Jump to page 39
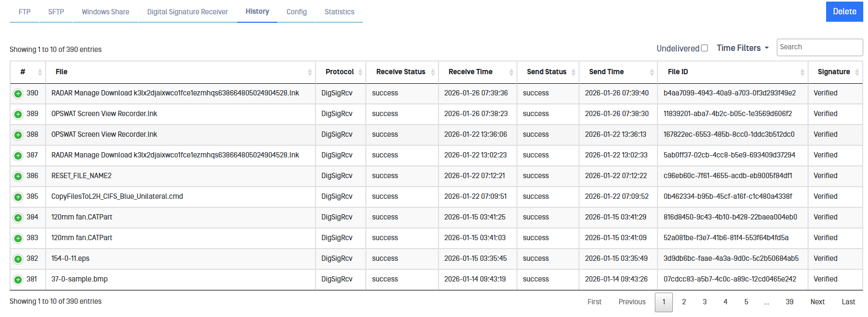This screenshot has height=317, width=868. click(789, 302)
